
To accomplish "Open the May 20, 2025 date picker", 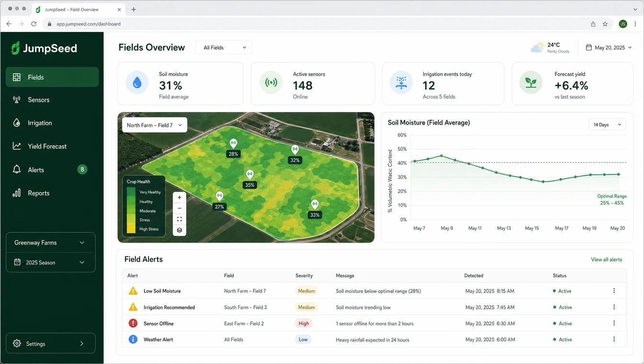I will click(x=609, y=47).
